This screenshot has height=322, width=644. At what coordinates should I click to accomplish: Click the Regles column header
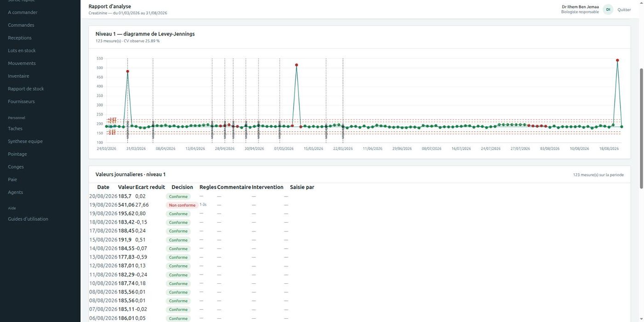point(208,187)
